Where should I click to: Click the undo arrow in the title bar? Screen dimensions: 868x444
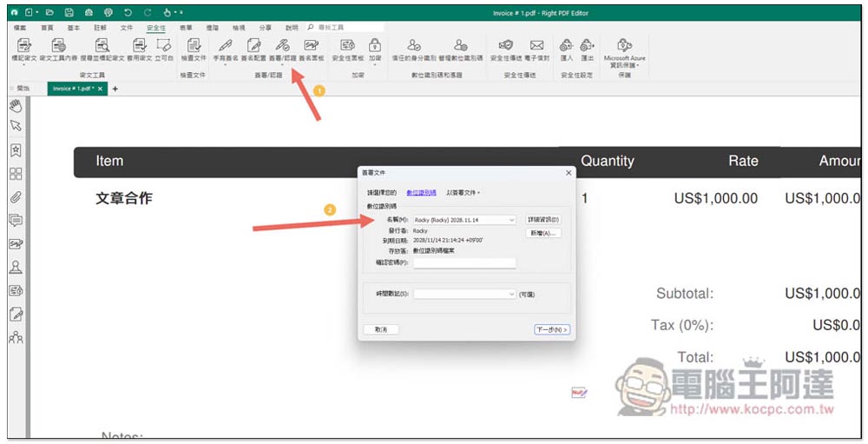tap(128, 12)
